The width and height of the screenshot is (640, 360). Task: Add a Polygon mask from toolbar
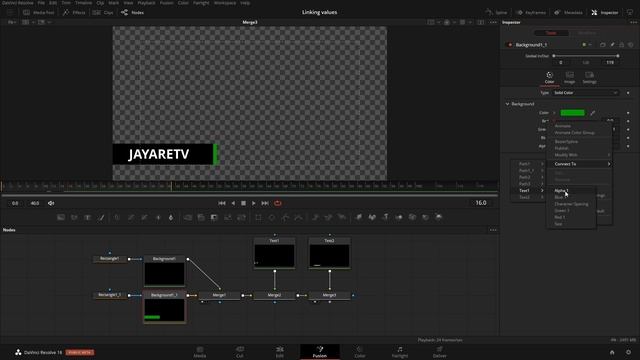pos(285,218)
